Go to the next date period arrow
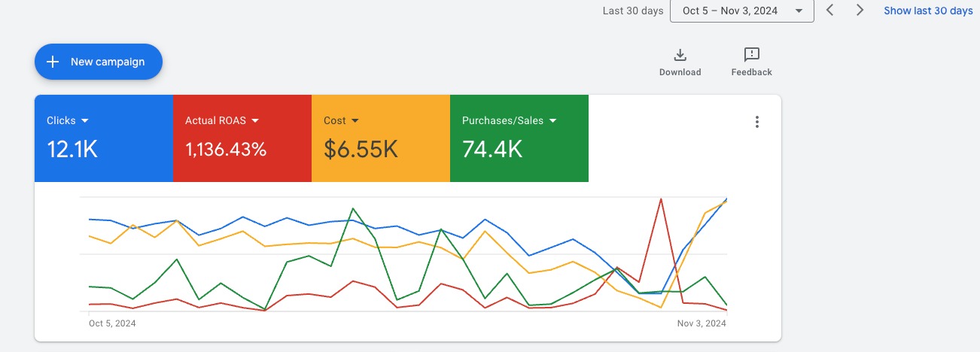 coord(860,11)
